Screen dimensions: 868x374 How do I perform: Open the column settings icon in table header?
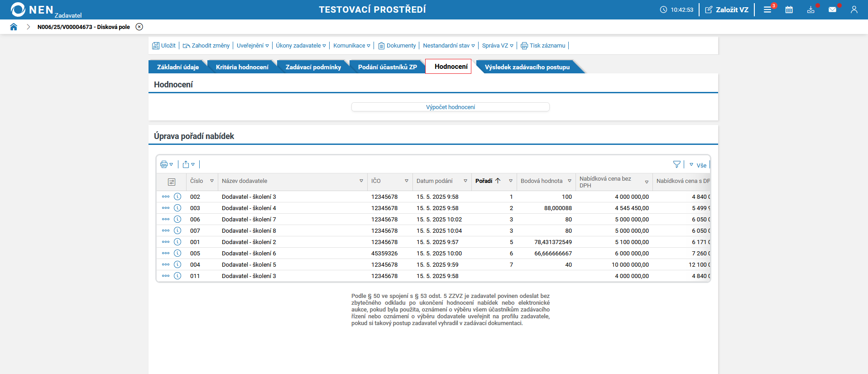click(x=172, y=182)
